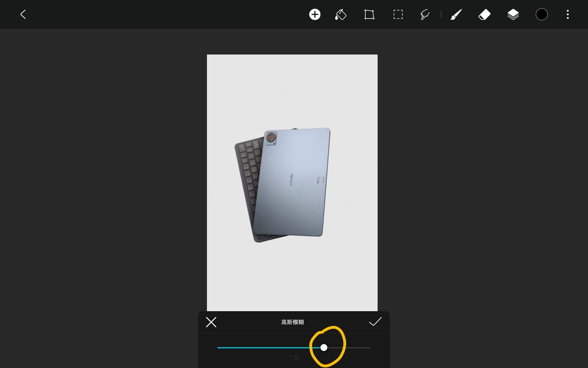
Task: Select the brush tool
Action: (x=456, y=14)
